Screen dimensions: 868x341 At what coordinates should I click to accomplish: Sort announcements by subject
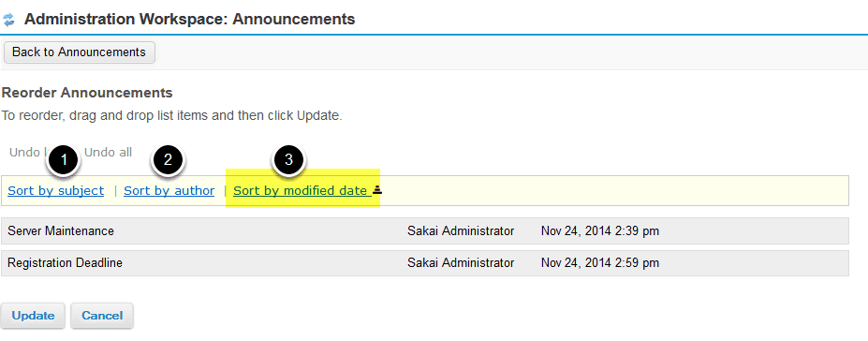click(56, 191)
